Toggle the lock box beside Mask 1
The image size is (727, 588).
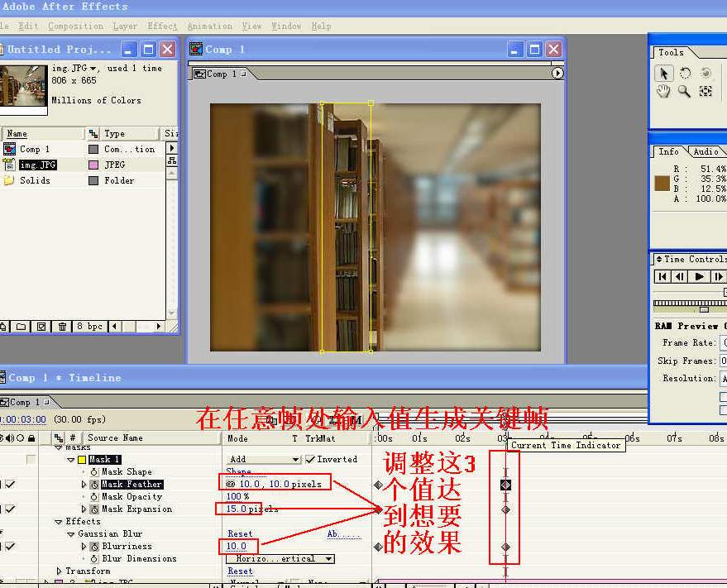[x=31, y=460]
